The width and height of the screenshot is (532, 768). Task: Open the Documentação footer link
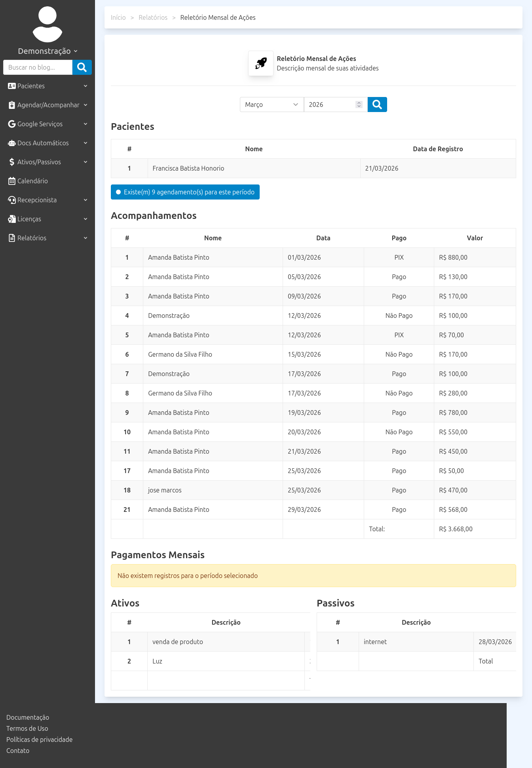click(x=28, y=717)
